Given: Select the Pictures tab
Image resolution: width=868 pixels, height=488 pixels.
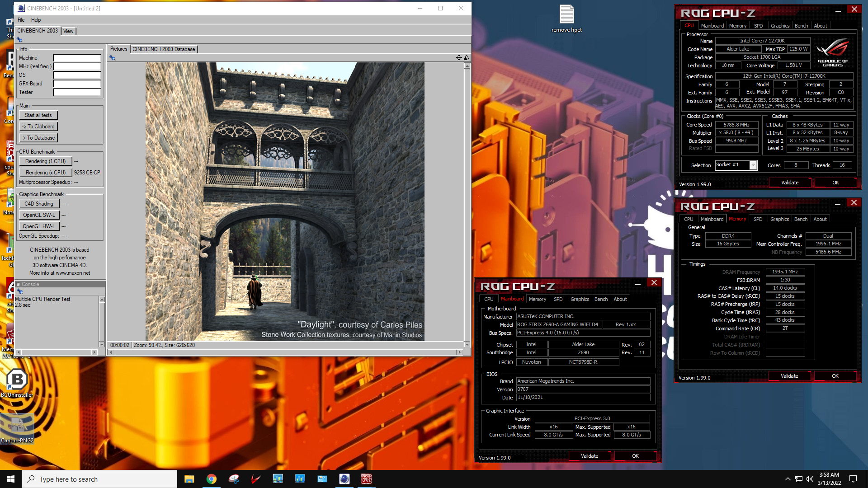Looking at the screenshot, I should pyautogui.click(x=118, y=49).
